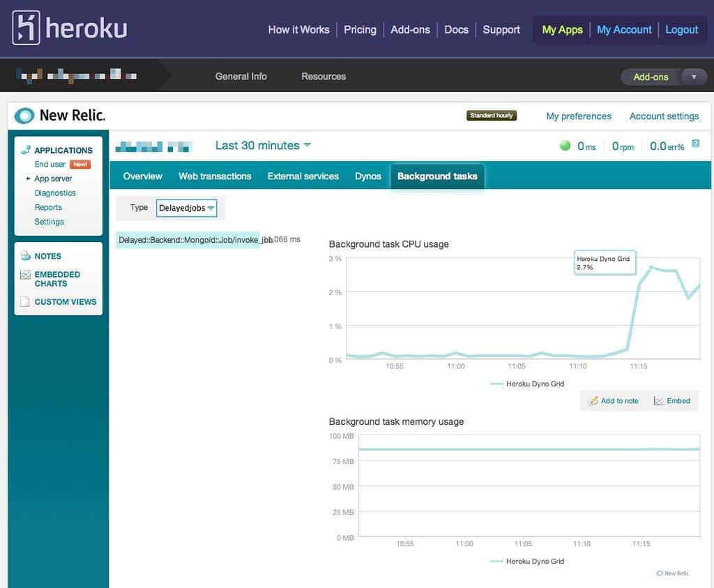Click the pixelated app name in black bar
714x588 pixels.
click(x=77, y=75)
